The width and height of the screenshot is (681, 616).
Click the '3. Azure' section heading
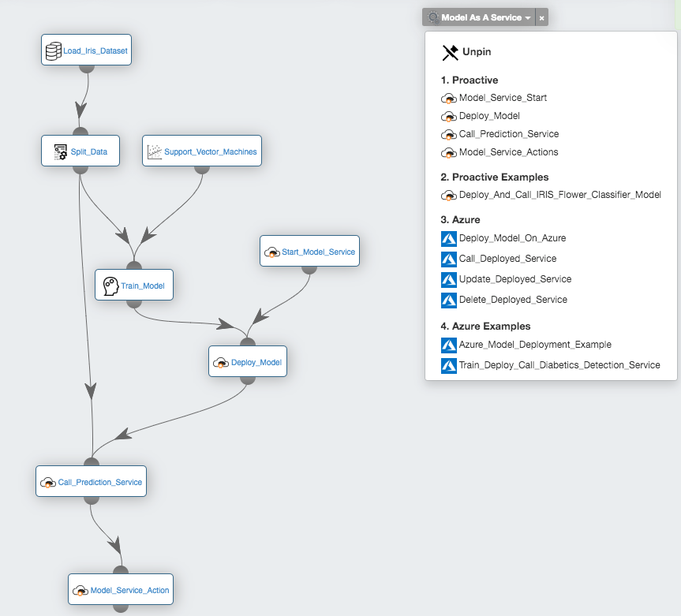(x=460, y=219)
